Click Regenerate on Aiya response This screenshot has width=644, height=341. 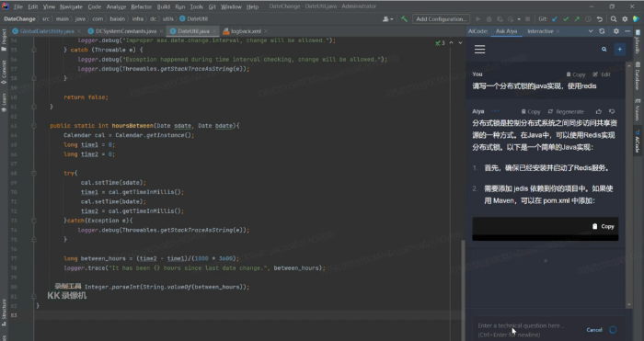pyautogui.click(x=566, y=111)
